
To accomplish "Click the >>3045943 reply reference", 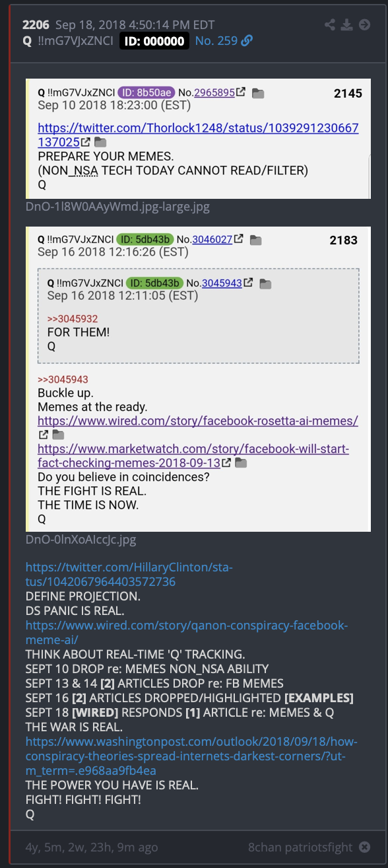I will coord(63,380).
